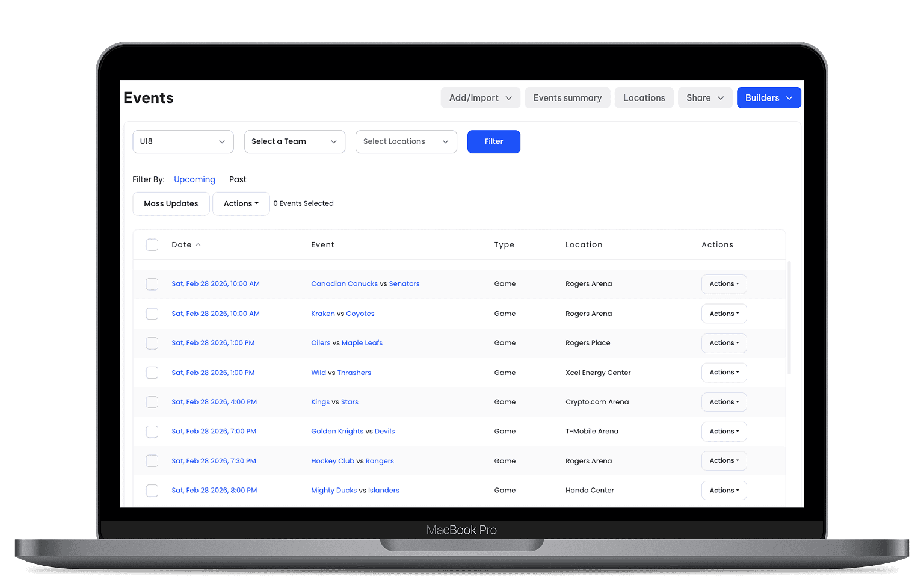924x588 pixels.
Task: Open the Hockey Club team link
Action: pos(333,461)
